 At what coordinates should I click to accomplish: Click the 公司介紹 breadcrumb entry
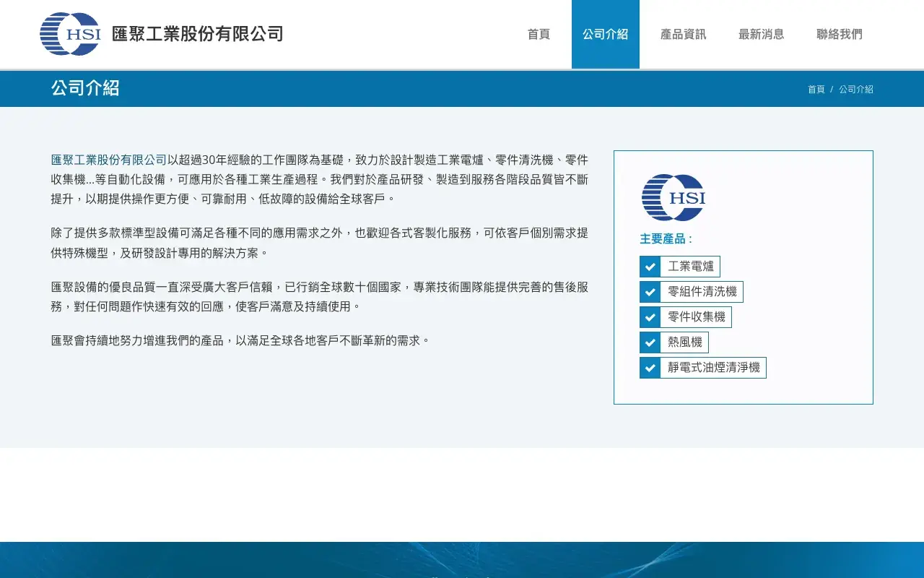click(x=856, y=90)
